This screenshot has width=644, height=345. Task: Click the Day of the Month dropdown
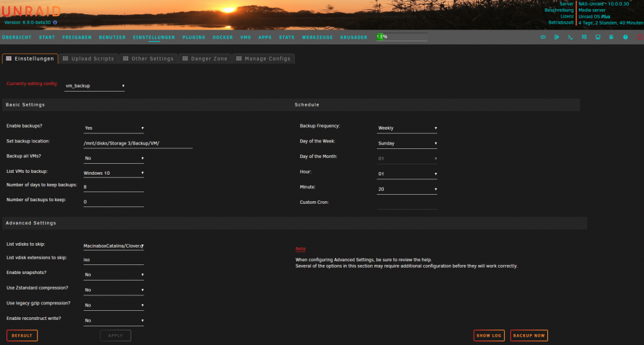[x=406, y=159]
